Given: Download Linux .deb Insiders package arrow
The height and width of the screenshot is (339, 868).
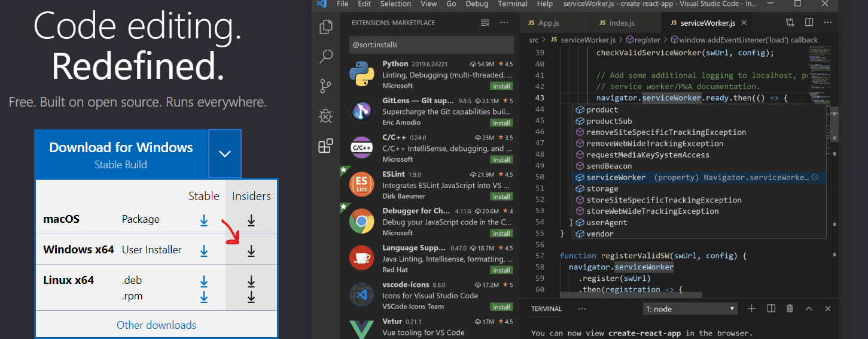Looking at the screenshot, I should [x=251, y=281].
